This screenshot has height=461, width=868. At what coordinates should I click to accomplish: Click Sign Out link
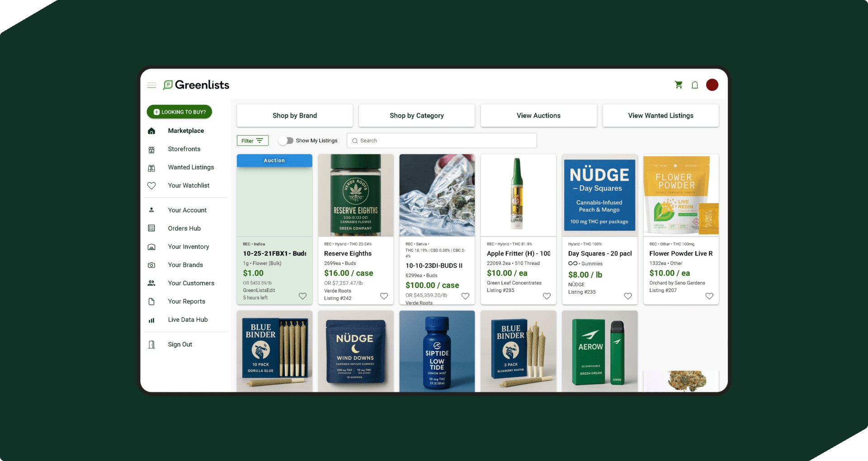click(x=180, y=344)
